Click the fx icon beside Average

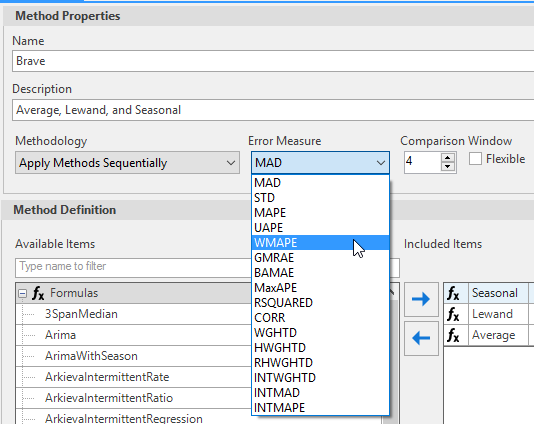(x=454, y=335)
